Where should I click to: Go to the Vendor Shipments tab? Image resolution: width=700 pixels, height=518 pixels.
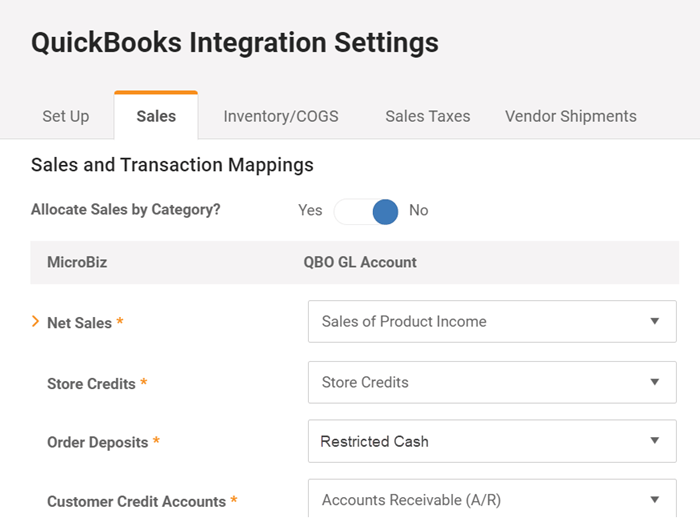[x=571, y=116]
